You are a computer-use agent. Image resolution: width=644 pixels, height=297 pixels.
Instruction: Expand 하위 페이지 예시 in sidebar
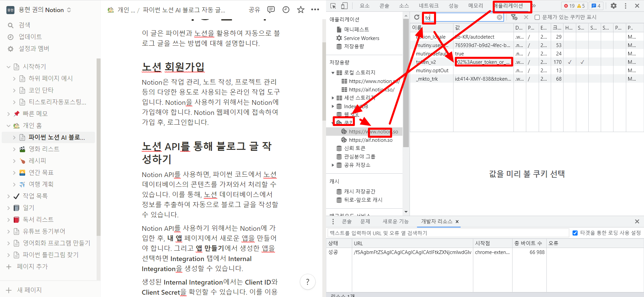coord(14,79)
